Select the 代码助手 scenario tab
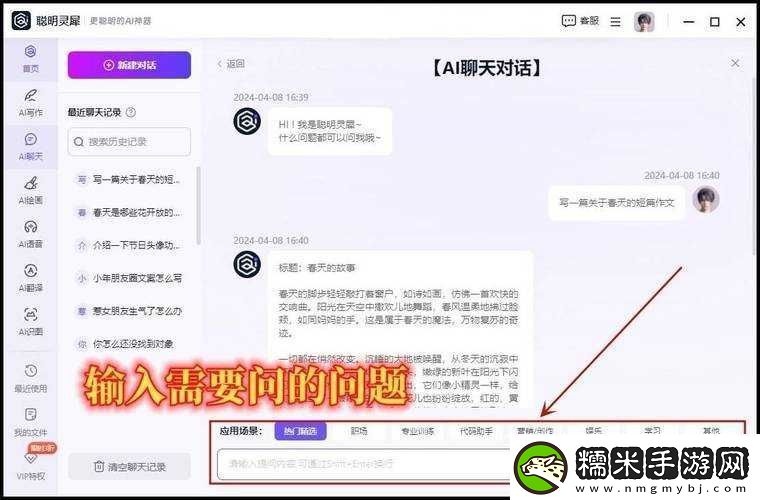Screen dimensions: 760x500 [476, 431]
